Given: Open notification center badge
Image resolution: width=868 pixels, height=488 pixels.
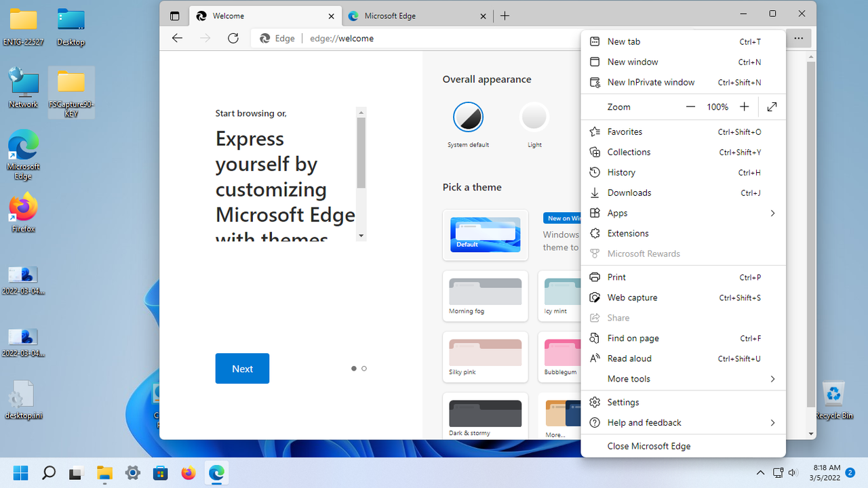Looking at the screenshot, I should pyautogui.click(x=850, y=472).
